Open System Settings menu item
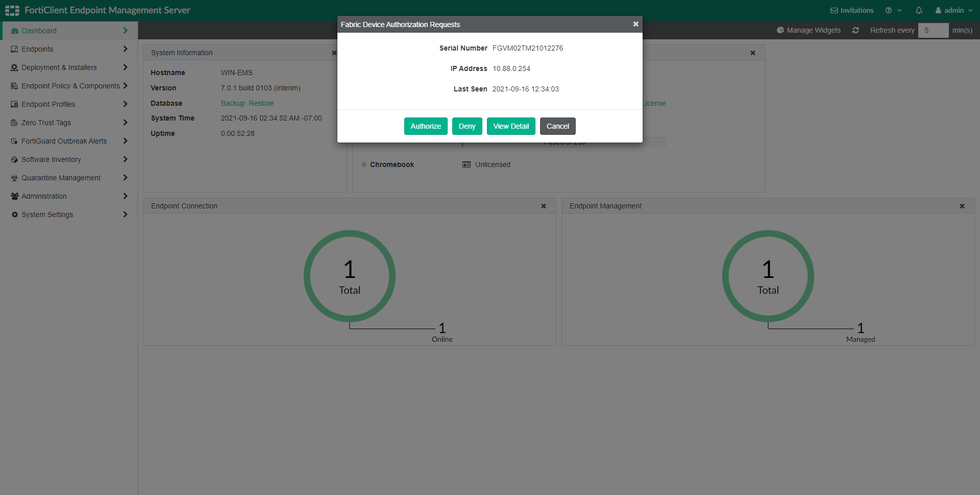This screenshot has width=980, height=495. tap(69, 215)
